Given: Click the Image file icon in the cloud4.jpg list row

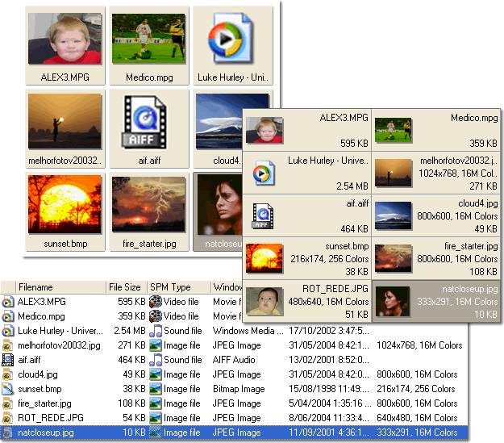Looking at the screenshot, I should click(x=156, y=374).
